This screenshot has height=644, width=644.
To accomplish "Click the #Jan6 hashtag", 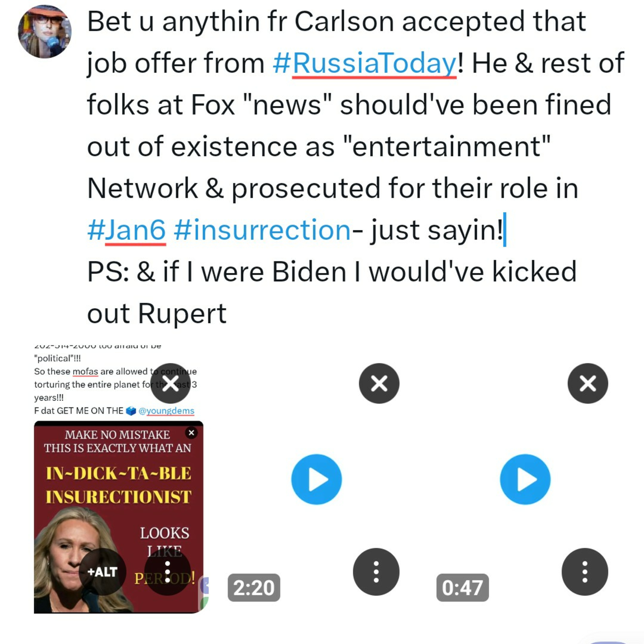I will point(126,230).
